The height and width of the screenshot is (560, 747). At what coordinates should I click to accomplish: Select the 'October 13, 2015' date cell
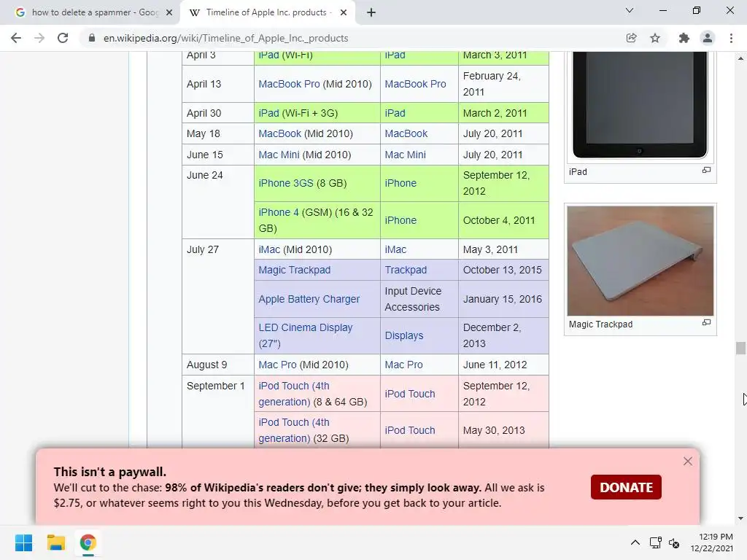(x=503, y=270)
